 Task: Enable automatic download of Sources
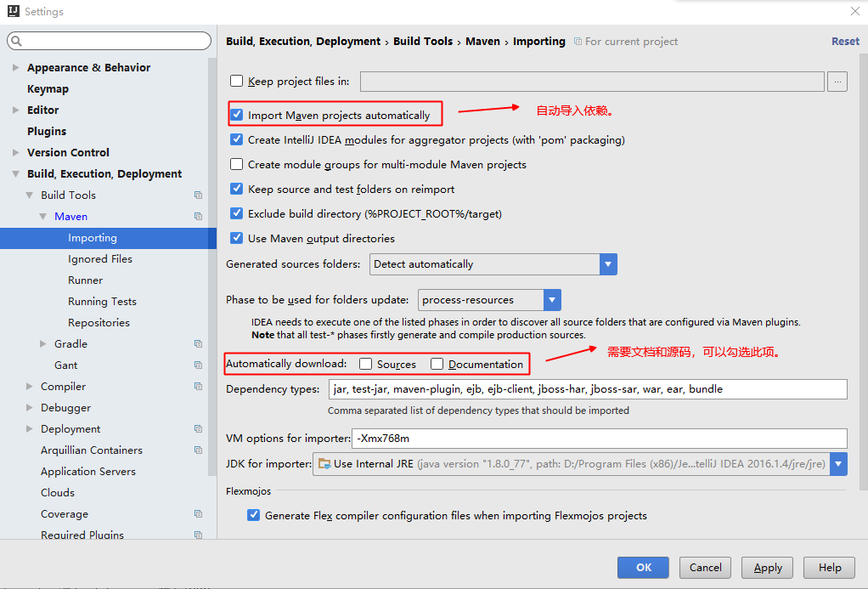[x=365, y=364]
